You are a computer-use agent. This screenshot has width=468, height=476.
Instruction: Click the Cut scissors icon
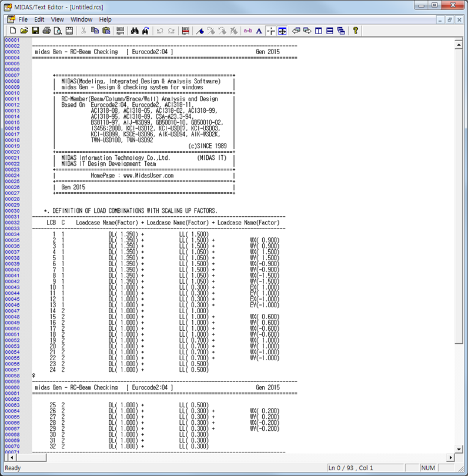pyautogui.click(x=83, y=31)
